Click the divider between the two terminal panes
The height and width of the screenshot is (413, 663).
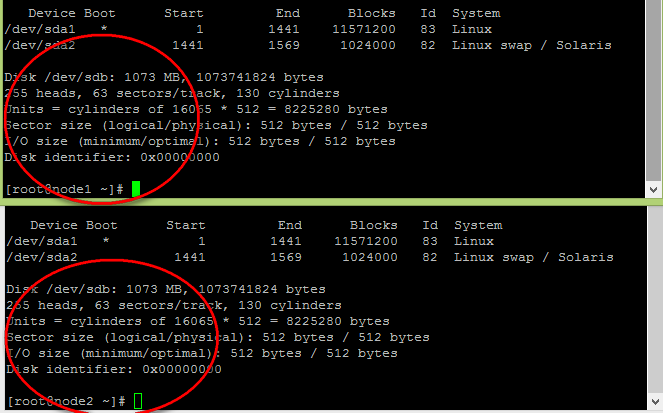pos(330,203)
